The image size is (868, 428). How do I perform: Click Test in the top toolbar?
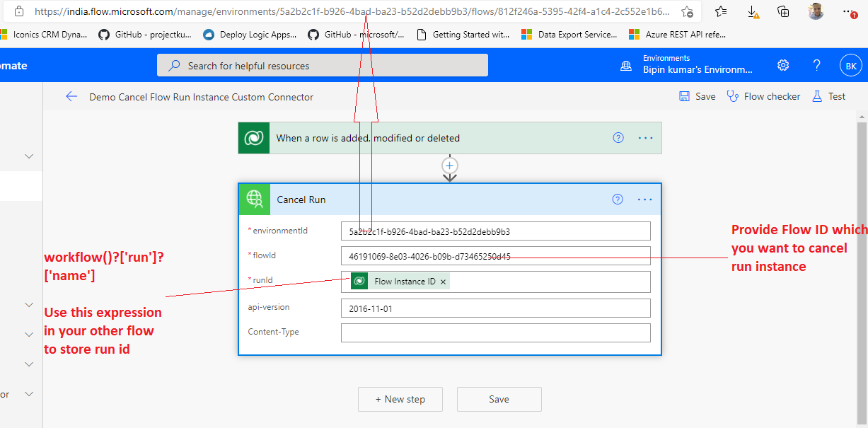829,97
